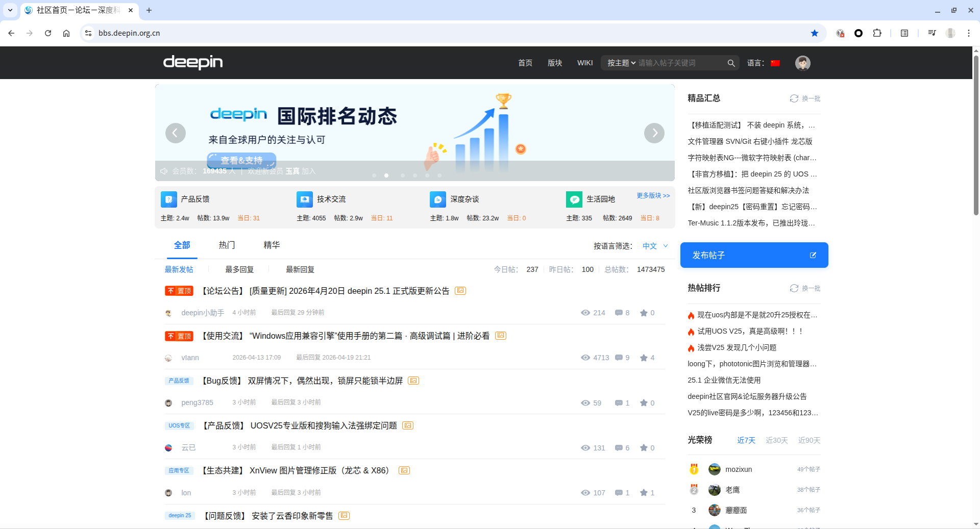Image resolution: width=980 pixels, height=529 pixels.
Task: Click the language flag icon
Action: (775, 63)
